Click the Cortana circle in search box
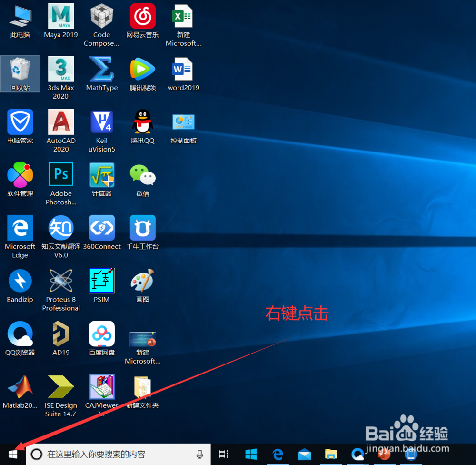Screen dimensions: 476x465 point(37,455)
